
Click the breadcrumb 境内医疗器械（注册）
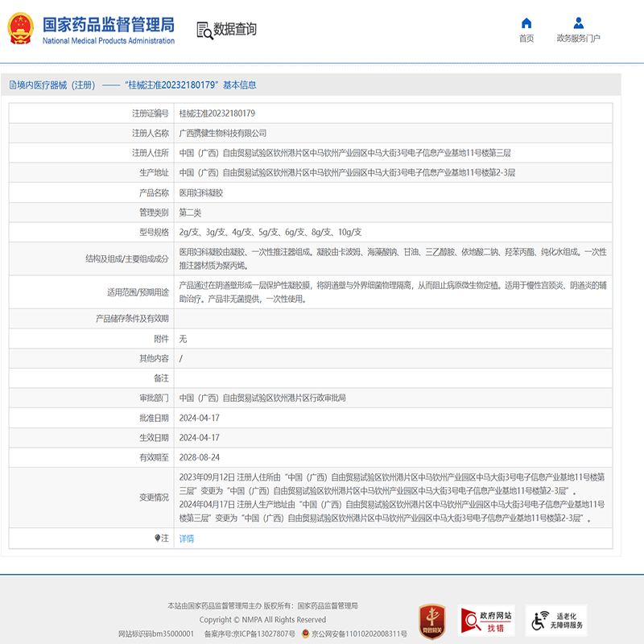point(56,85)
